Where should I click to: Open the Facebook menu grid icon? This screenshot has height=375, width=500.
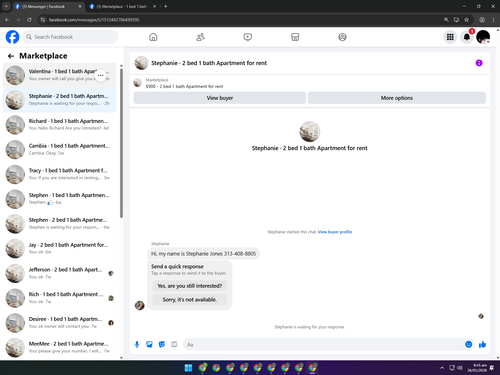click(450, 37)
